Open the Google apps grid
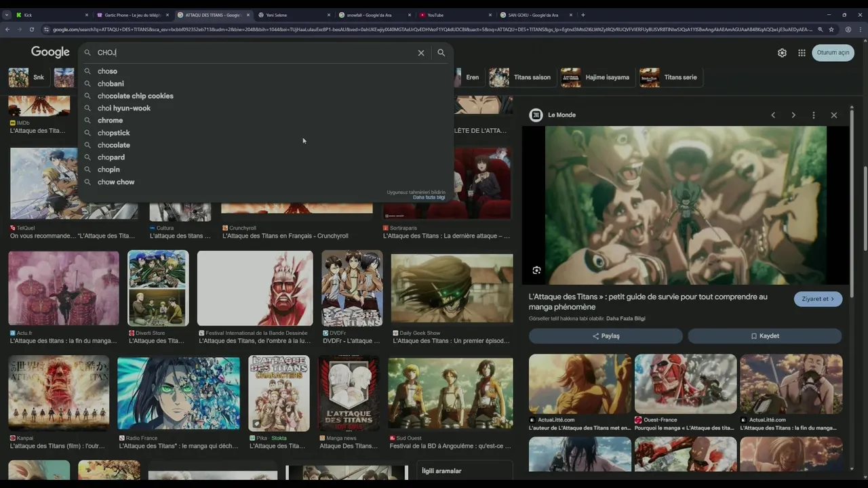 pyautogui.click(x=802, y=53)
